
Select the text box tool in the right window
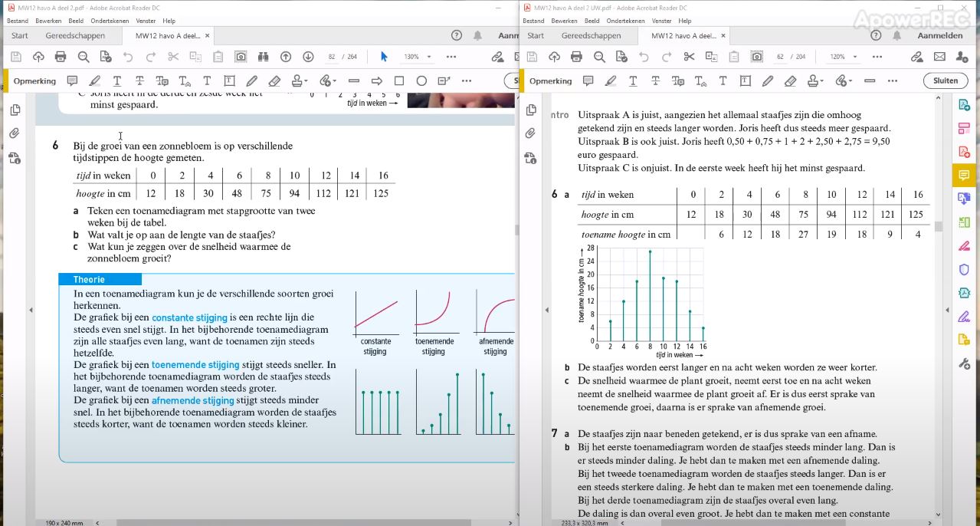(746, 81)
